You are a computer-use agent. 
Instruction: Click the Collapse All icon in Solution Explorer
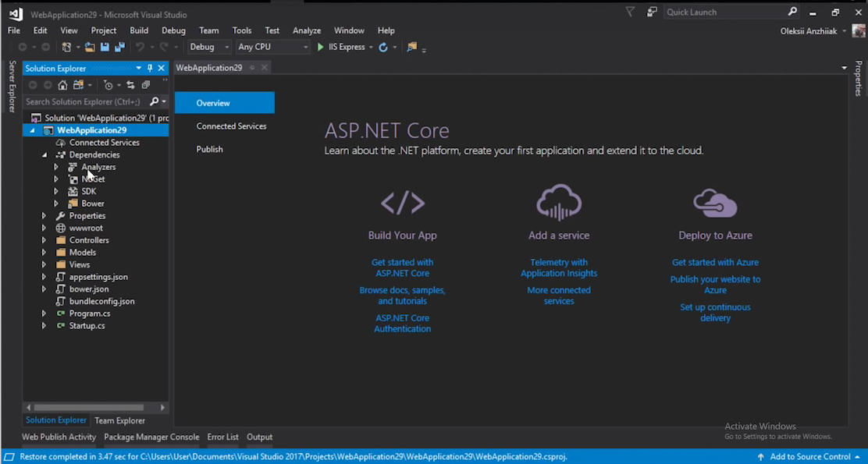point(145,85)
